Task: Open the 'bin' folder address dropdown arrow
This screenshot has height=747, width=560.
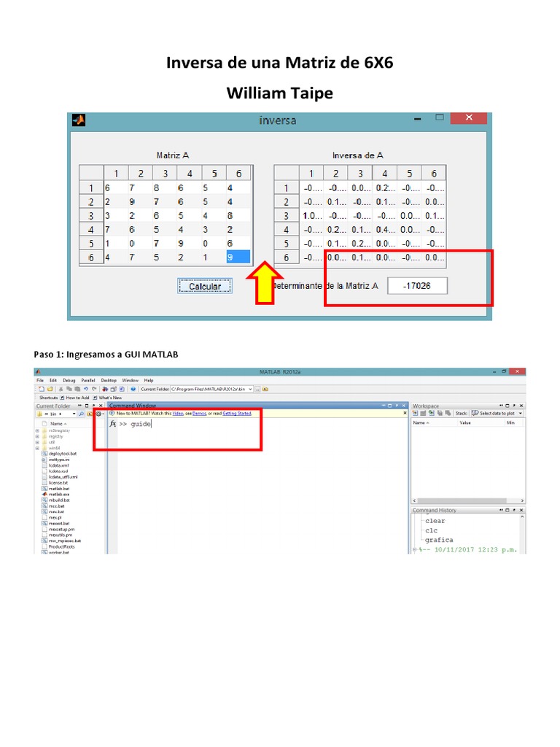Action: pos(74,414)
